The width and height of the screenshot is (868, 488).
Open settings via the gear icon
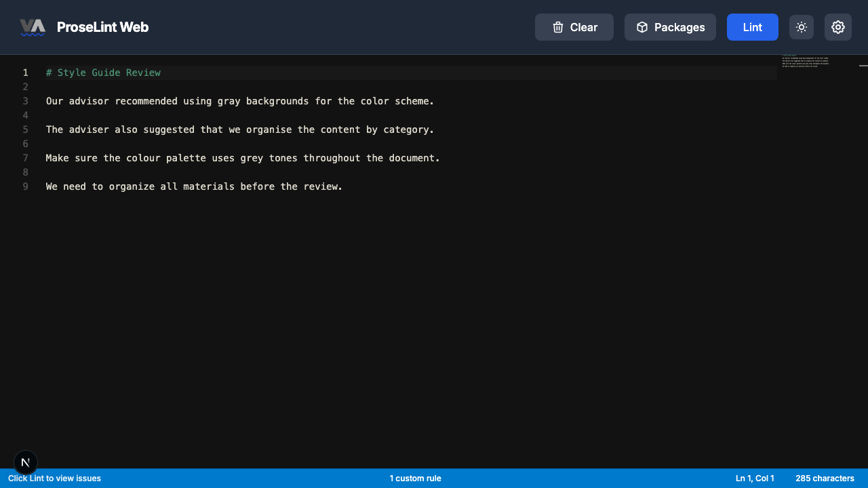837,27
